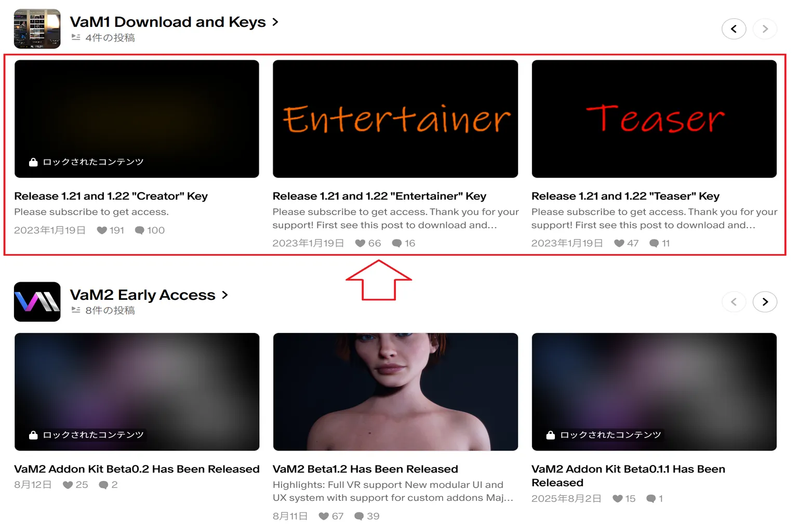Open post title Release 1.21 and 1.22 "Teaser" Key
The width and height of the screenshot is (798, 532).
pos(626,196)
